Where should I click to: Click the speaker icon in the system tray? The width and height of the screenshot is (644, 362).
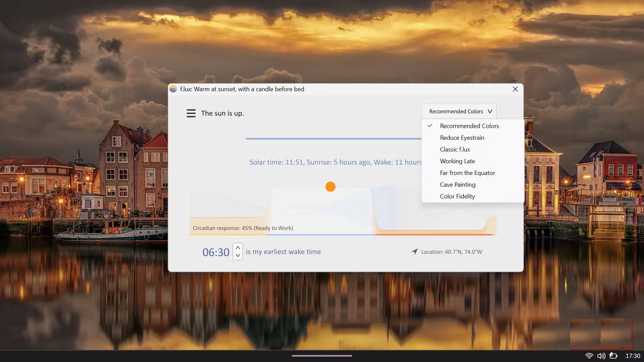point(601,356)
